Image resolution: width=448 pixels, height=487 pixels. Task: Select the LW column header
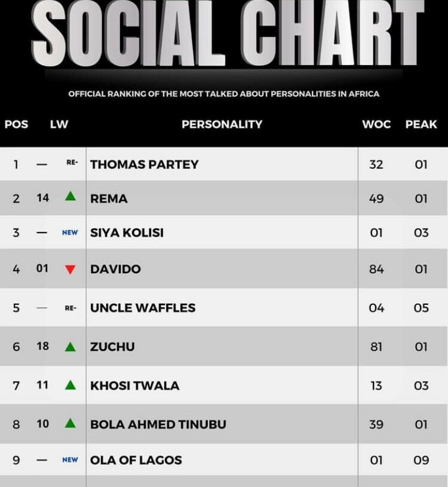[59, 124]
